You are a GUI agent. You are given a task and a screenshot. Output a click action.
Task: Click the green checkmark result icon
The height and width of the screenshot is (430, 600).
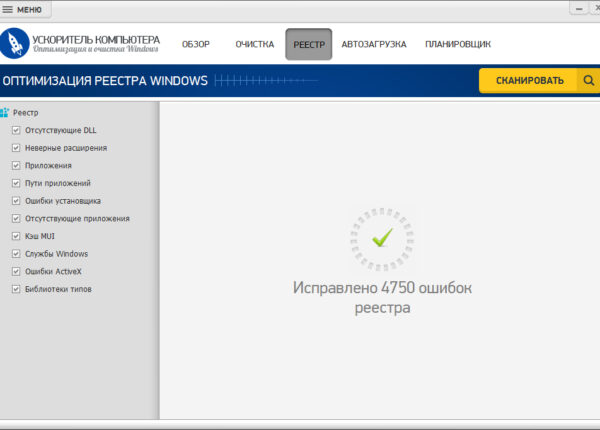point(381,238)
